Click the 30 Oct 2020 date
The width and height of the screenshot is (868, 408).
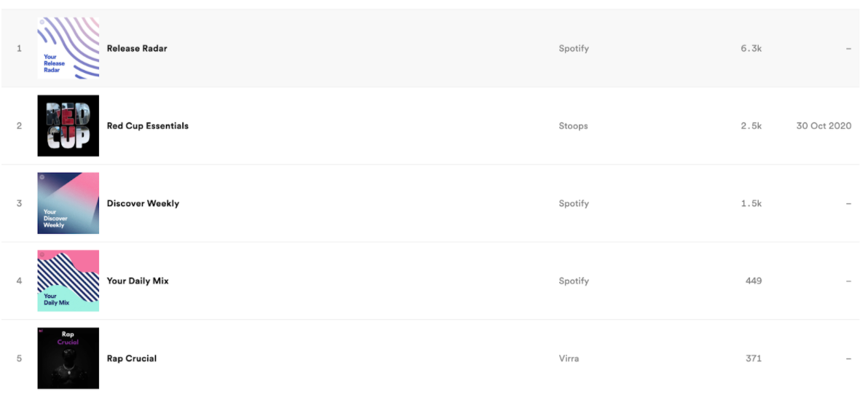(x=824, y=125)
